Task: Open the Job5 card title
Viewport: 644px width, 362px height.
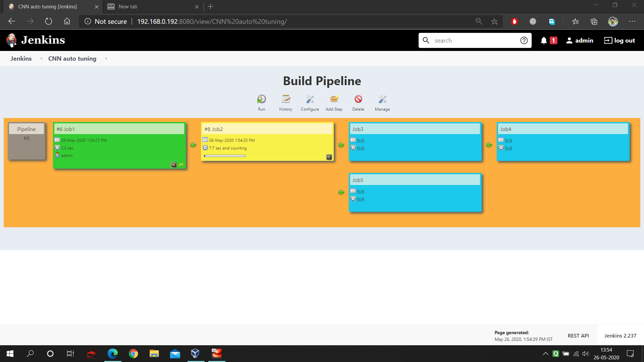Action: pos(358,180)
